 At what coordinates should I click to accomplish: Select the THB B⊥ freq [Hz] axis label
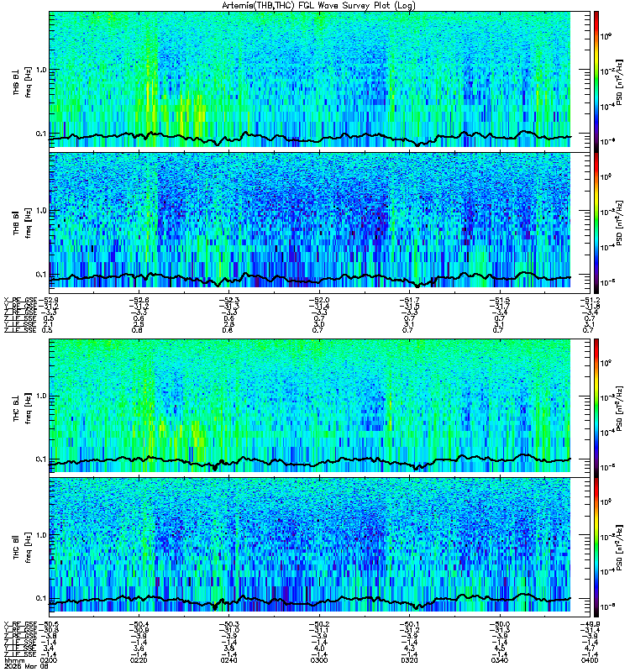pos(23,81)
